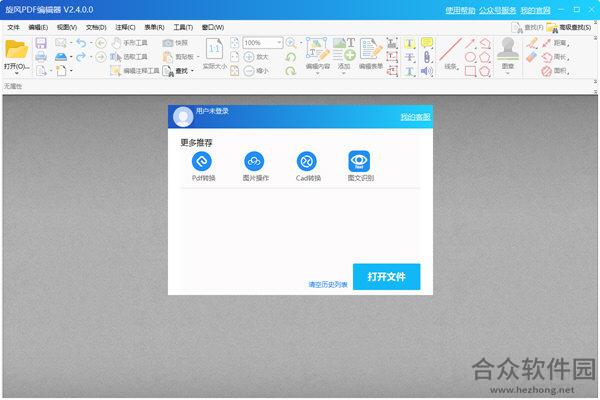Click the Cad转换 icon
The height and width of the screenshot is (400, 600).
point(307,161)
